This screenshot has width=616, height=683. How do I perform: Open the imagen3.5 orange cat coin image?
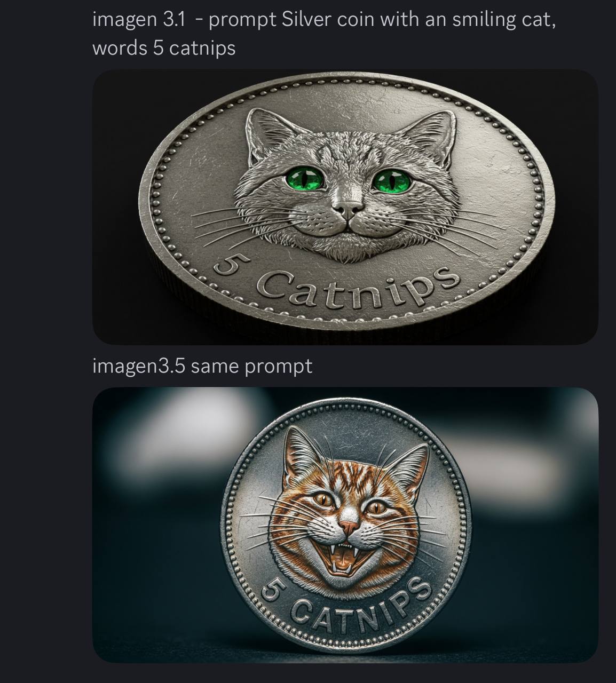345,525
